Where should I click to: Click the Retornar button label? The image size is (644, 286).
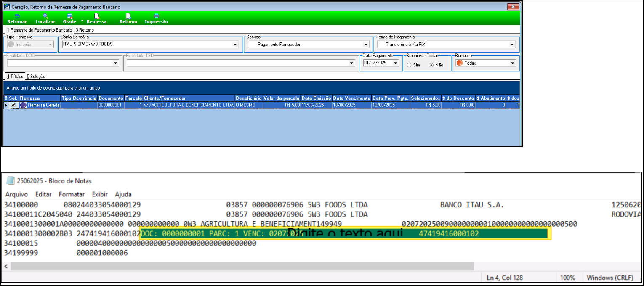[17, 21]
